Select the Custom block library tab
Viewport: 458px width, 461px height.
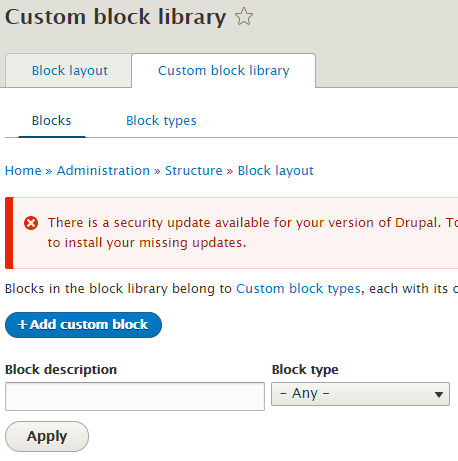click(x=224, y=71)
